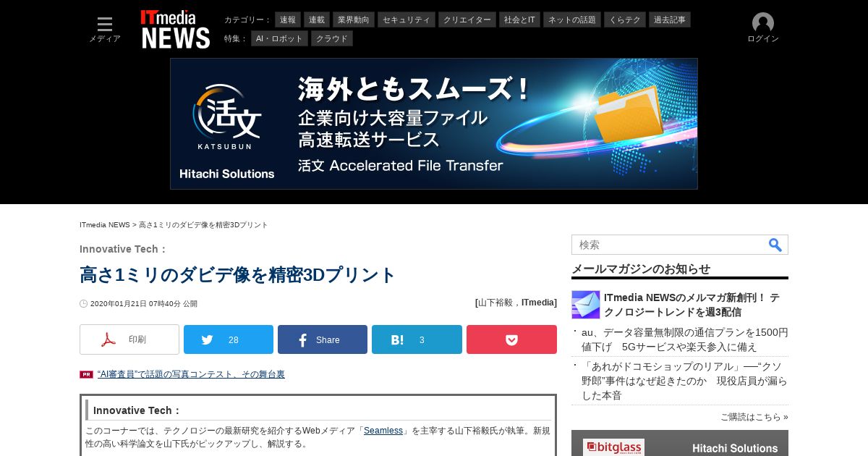Click the Innovative Tech： box heading
Image resolution: width=868 pixels, height=456 pixels.
pos(137,410)
